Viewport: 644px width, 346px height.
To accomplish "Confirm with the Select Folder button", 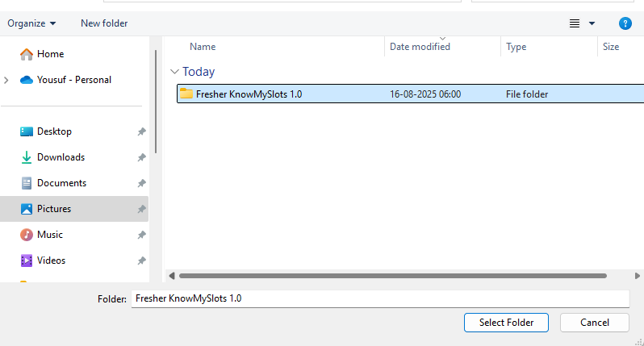I will [506, 323].
